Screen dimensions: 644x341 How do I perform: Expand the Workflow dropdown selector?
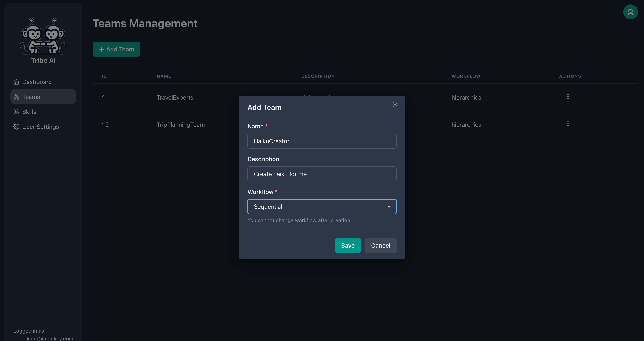322,206
